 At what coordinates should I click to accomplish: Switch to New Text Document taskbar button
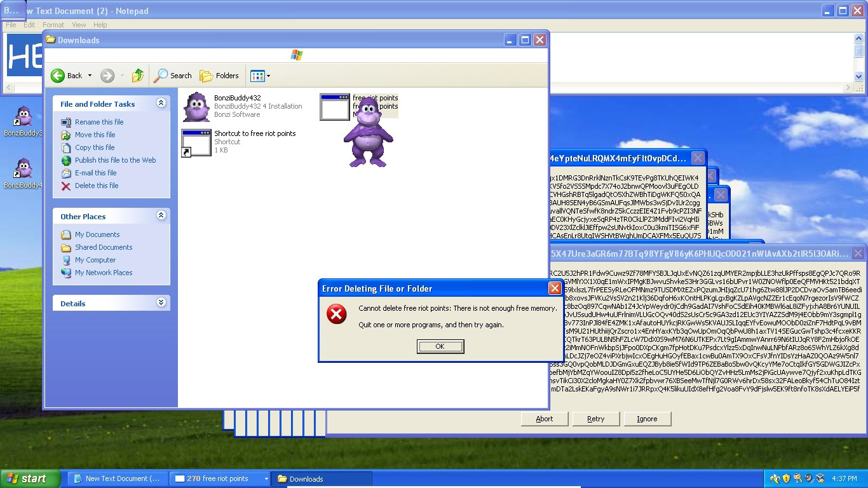(118, 478)
